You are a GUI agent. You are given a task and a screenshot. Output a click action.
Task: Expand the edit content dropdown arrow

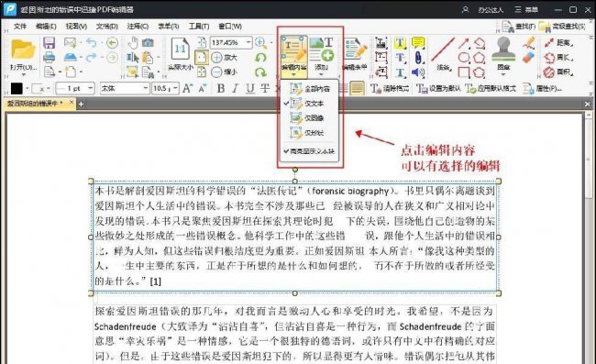tap(293, 74)
